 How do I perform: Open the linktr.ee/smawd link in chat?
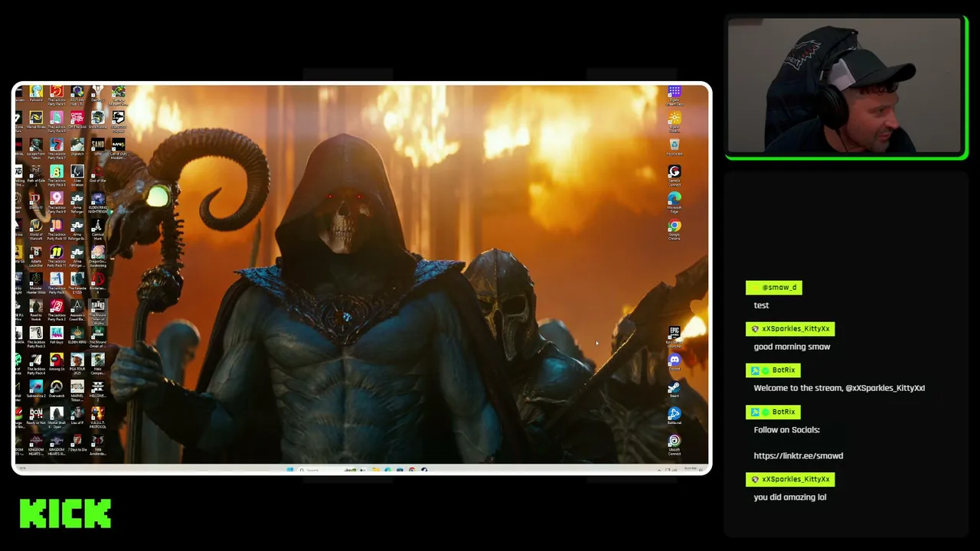point(798,455)
